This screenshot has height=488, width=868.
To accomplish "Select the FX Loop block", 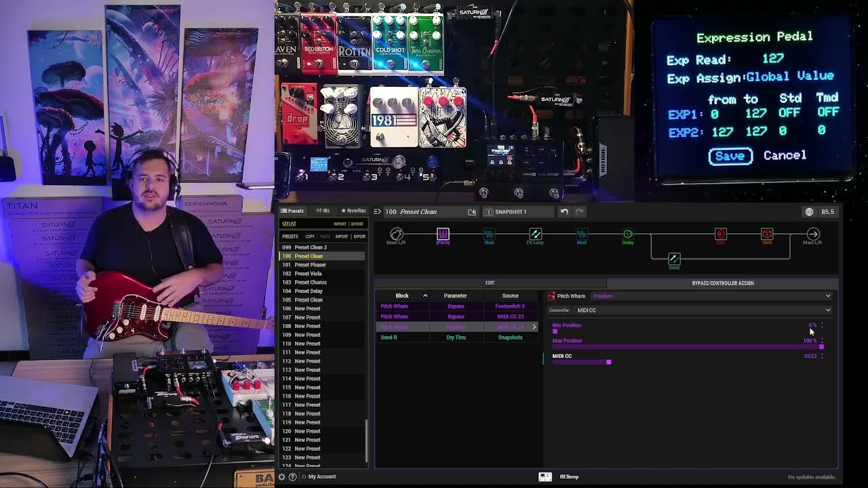I will coord(535,235).
